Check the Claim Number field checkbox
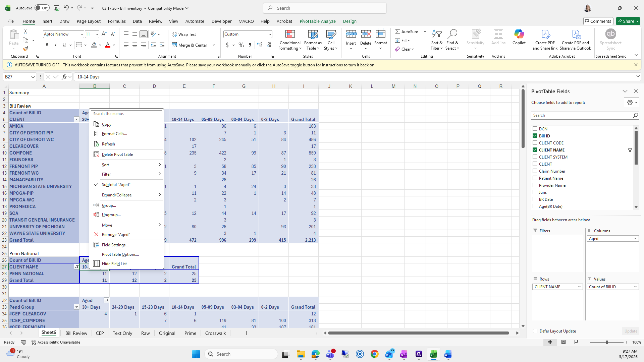The height and width of the screenshot is (362, 644). [x=535, y=171]
